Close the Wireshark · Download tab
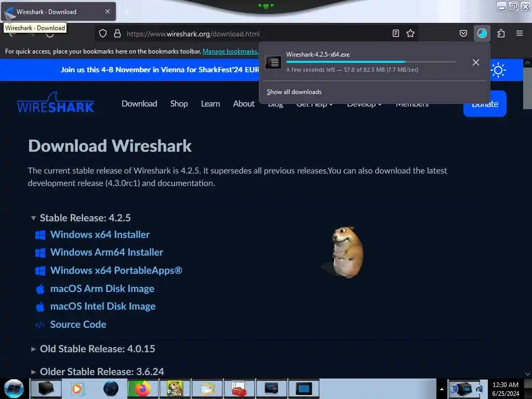This screenshot has width=532, height=399. point(108,11)
